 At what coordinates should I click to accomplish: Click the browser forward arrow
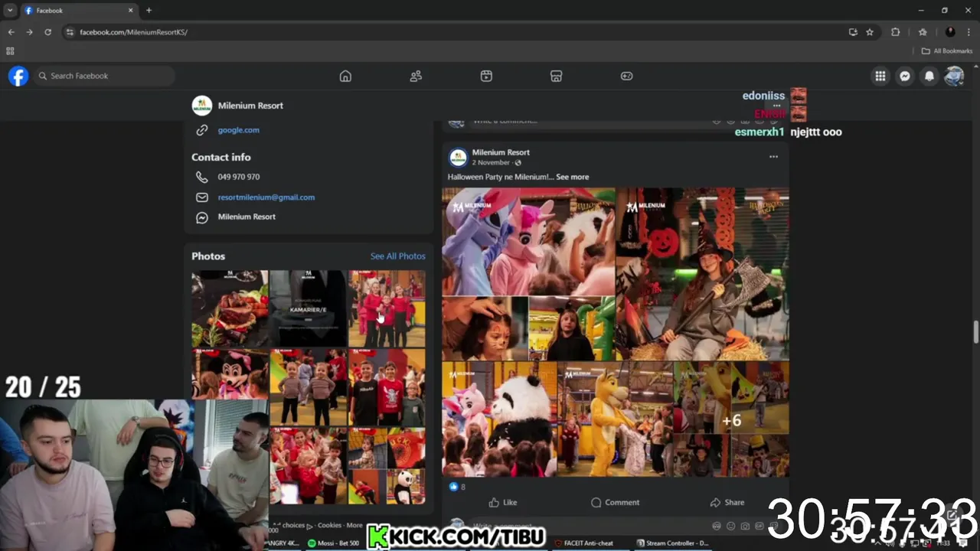coord(29,32)
